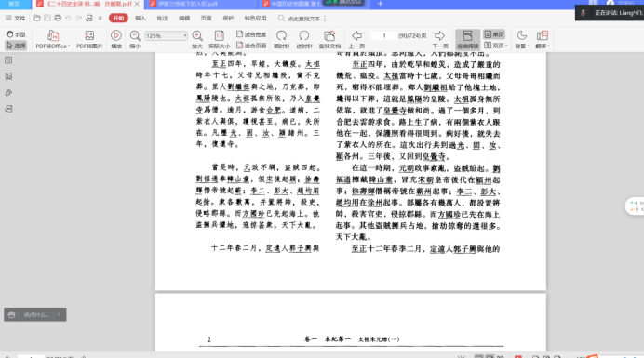This screenshot has height=358, width=644.
Task: Select the hand (手型) tool
Action: point(16,34)
